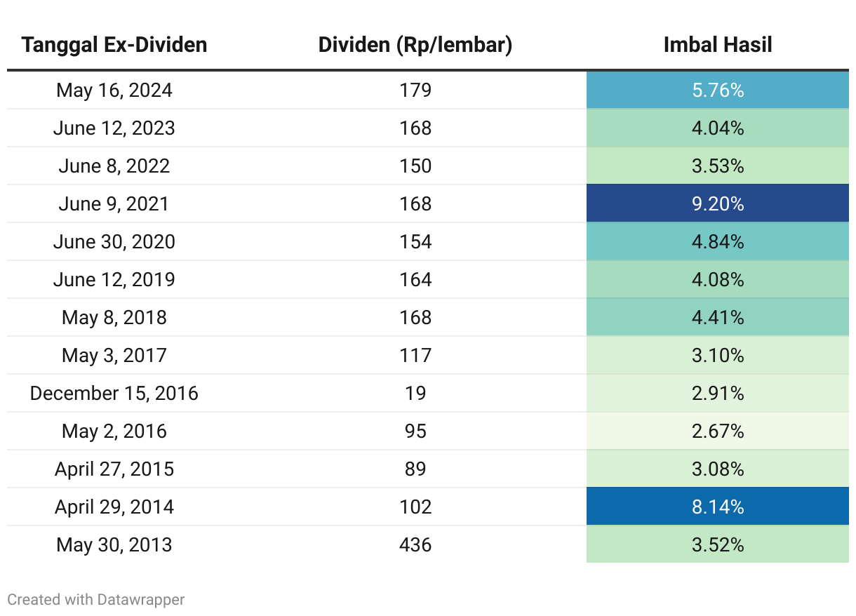The width and height of the screenshot is (856, 616).
Task: Click dividend 168 in June 9, 2021 row
Action: point(415,204)
